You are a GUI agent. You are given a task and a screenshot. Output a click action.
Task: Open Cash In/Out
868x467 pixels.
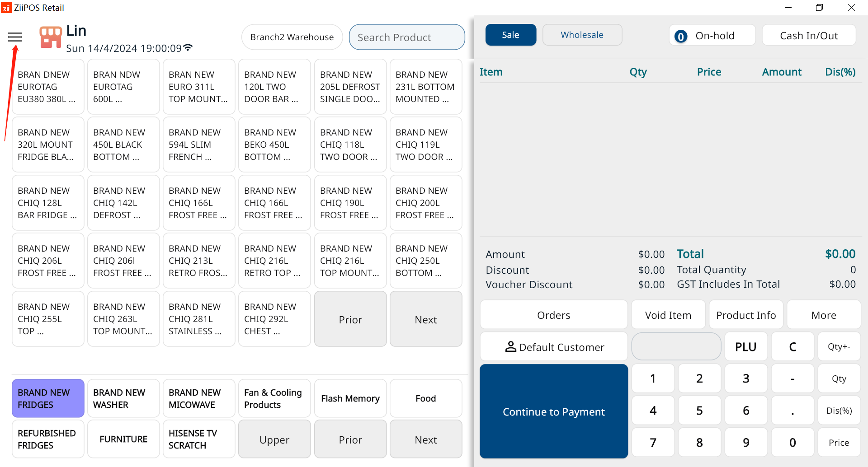[809, 35]
